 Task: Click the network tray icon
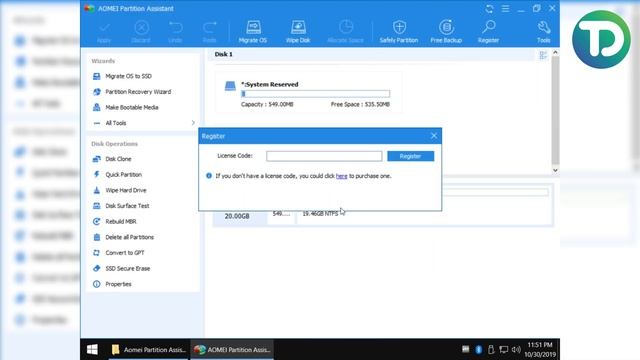504,350
